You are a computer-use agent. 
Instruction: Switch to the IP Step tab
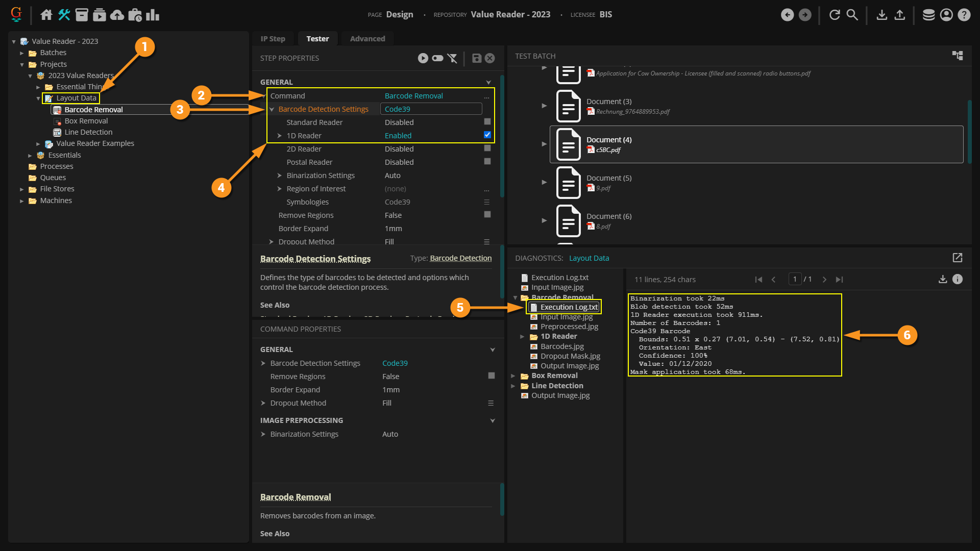click(x=273, y=39)
